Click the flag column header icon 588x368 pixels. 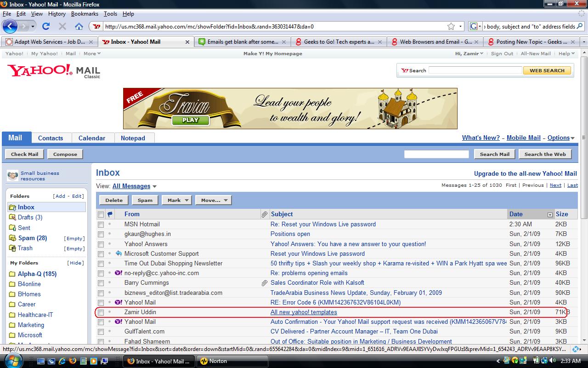[x=110, y=214]
